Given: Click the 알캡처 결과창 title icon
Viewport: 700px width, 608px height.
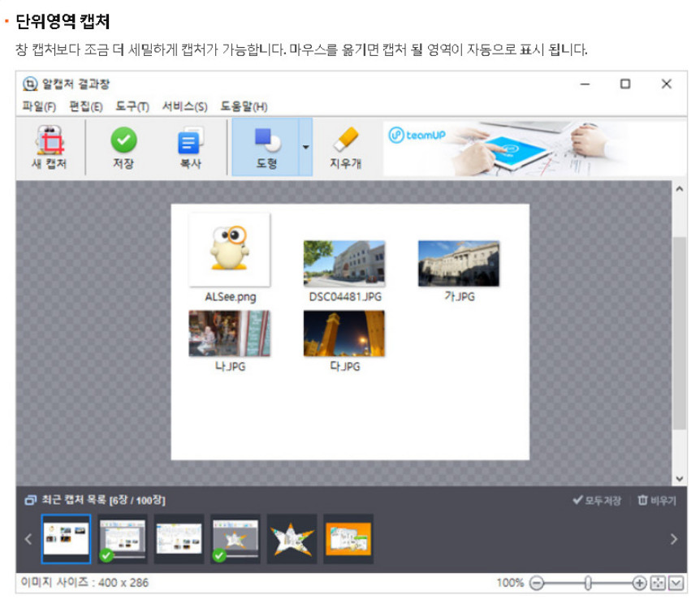Looking at the screenshot, I should click(x=30, y=84).
